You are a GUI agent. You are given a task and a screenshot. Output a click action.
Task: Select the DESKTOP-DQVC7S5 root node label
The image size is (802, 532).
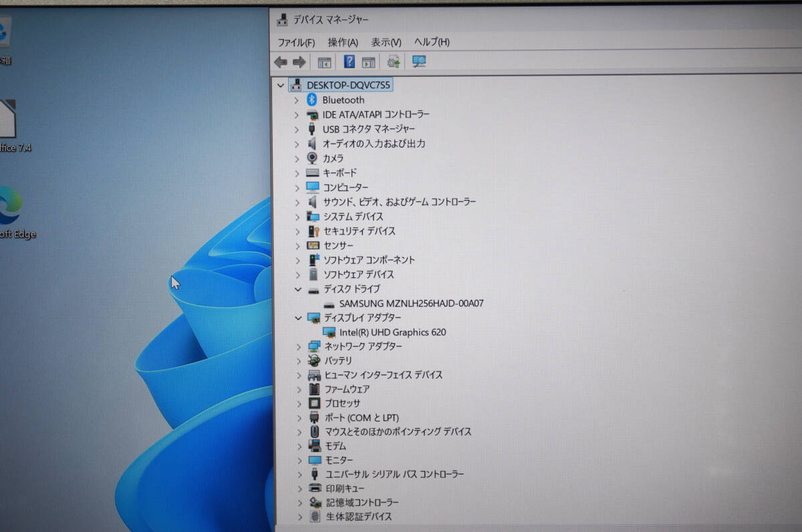348,85
